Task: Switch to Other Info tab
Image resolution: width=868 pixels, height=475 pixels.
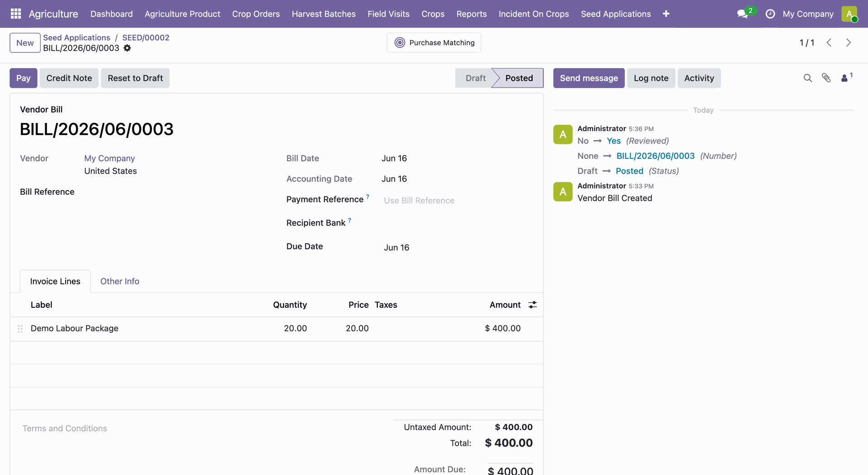Action: pyautogui.click(x=120, y=281)
